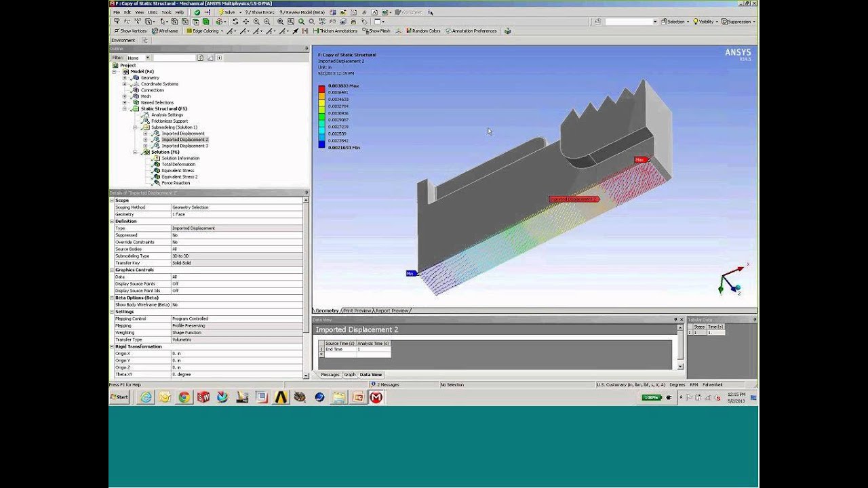Screen dimensions: 868x488
Task: Select the green Body selection filter
Action: (x=205, y=21)
